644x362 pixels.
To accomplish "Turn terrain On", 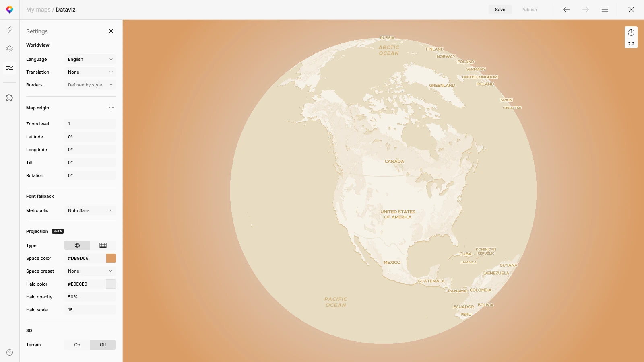I will [77, 345].
